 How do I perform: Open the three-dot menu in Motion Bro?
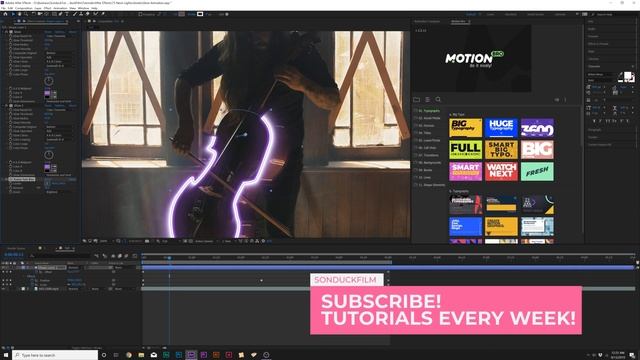coord(565,100)
